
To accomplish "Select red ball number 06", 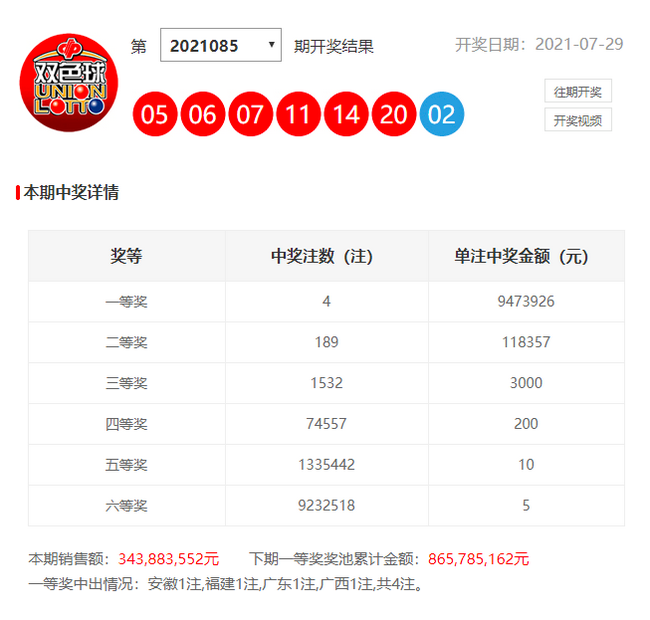I will [x=203, y=114].
